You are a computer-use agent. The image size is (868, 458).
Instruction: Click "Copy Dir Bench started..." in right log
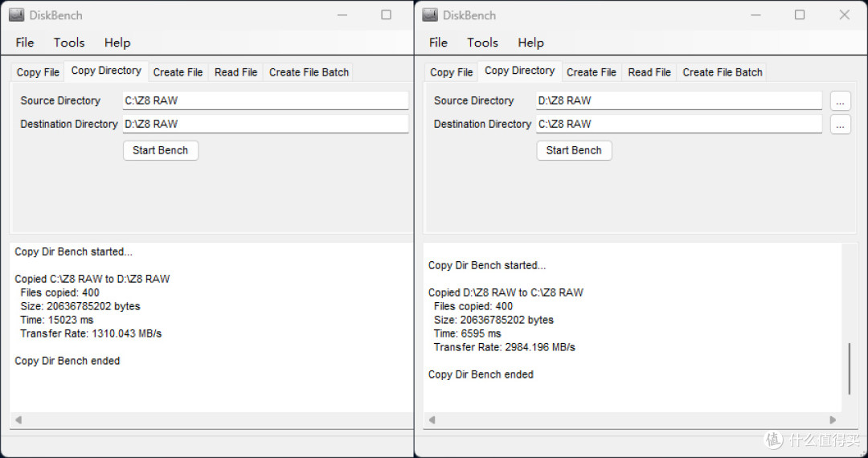point(487,265)
